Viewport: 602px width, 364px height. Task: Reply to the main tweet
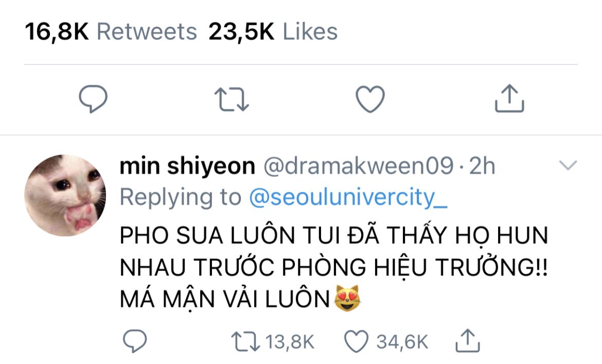[x=93, y=99]
